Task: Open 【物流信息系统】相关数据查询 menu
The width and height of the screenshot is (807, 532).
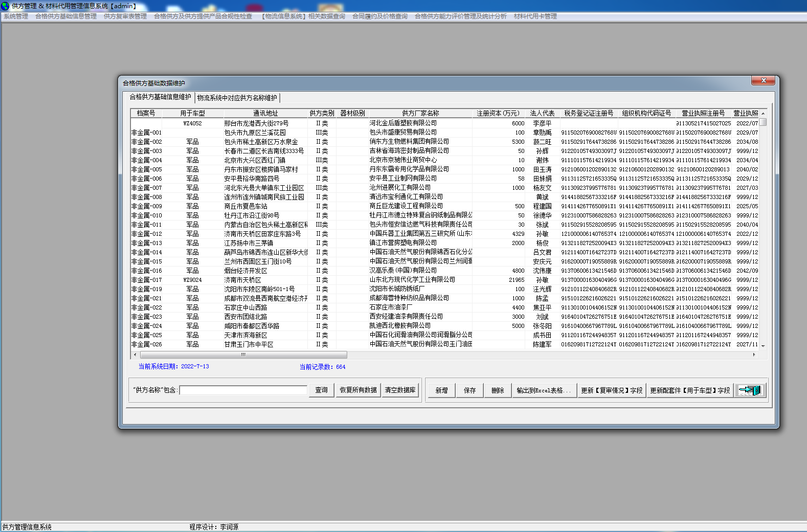Action: tap(302, 16)
